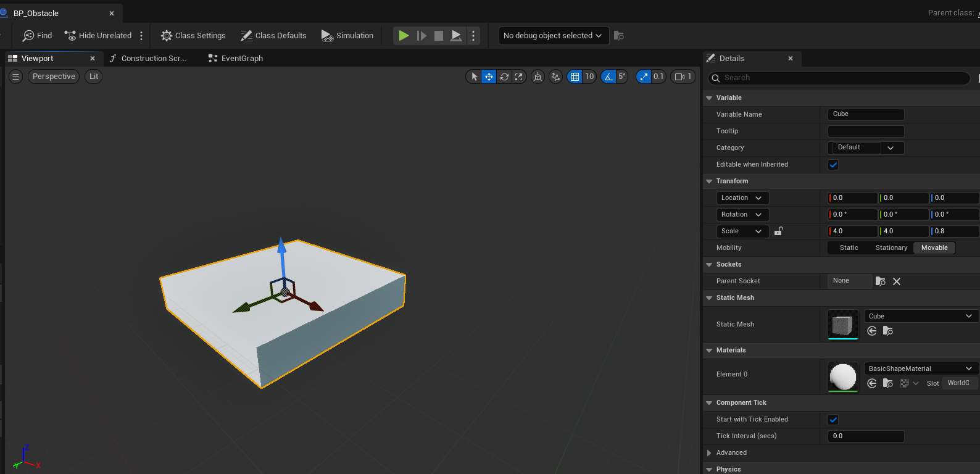Toggle the scale ratio lock icon
The width and height of the screenshot is (980, 474).
(779, 231)
